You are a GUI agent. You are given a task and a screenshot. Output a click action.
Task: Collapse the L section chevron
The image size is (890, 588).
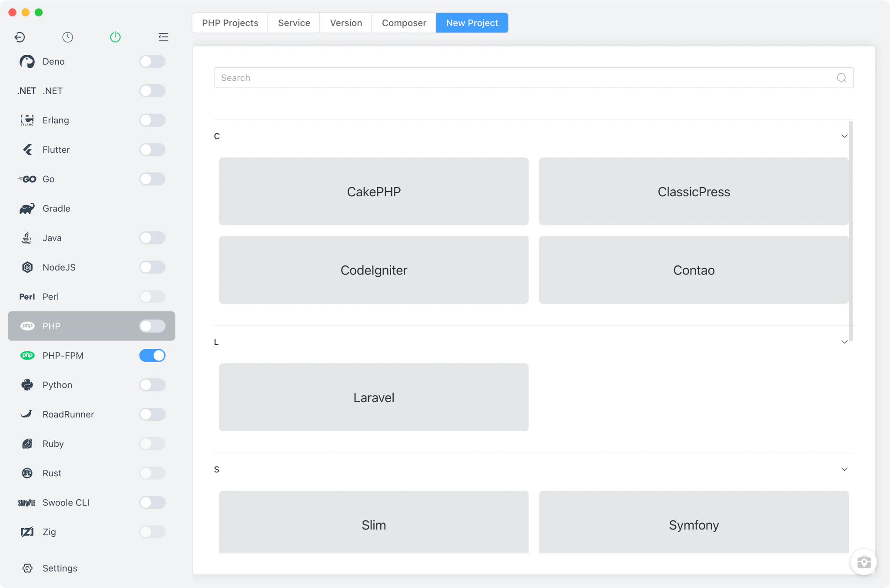(844, 342)
